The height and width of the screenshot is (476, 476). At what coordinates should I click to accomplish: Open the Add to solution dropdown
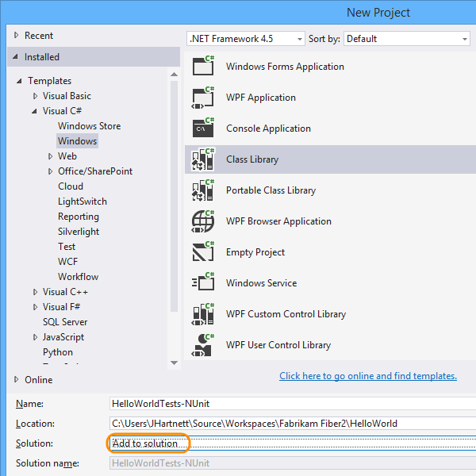click(x=292, y=443)
